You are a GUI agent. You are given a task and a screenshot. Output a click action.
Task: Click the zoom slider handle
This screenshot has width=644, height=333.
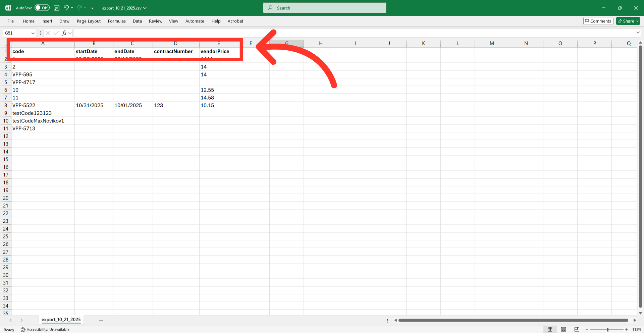607,330
